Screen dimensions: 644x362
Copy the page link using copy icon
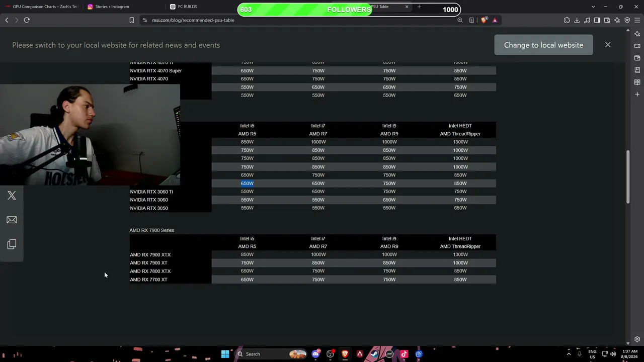click(x=12, y=244)
